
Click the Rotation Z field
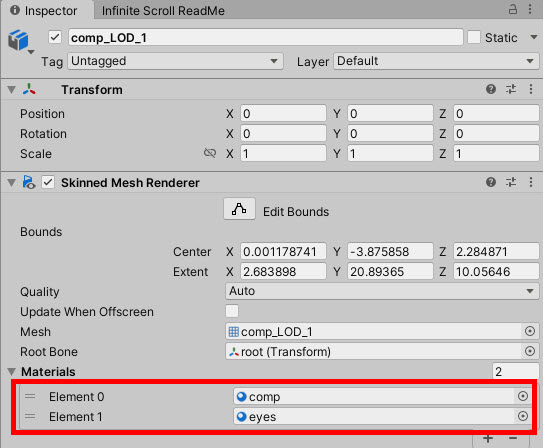tap(496, 134)
